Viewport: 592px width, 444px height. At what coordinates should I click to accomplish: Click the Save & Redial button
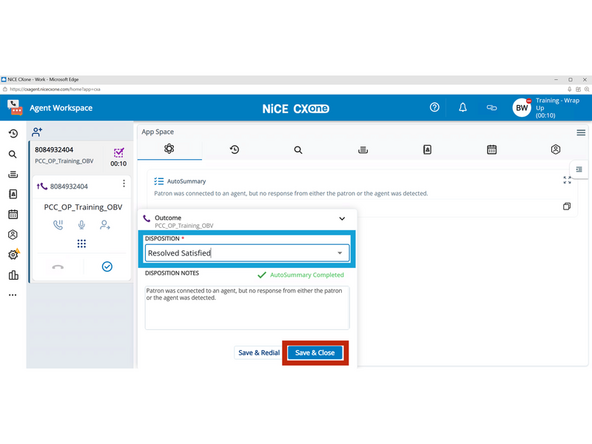(259, 353)
